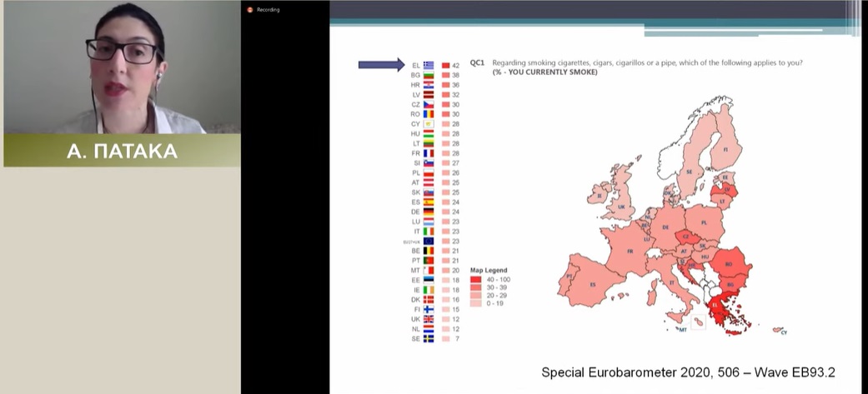Click the United Kingdom flag beside UK
This screenshot has height=394, width=868.
click(x=429, y=319)
